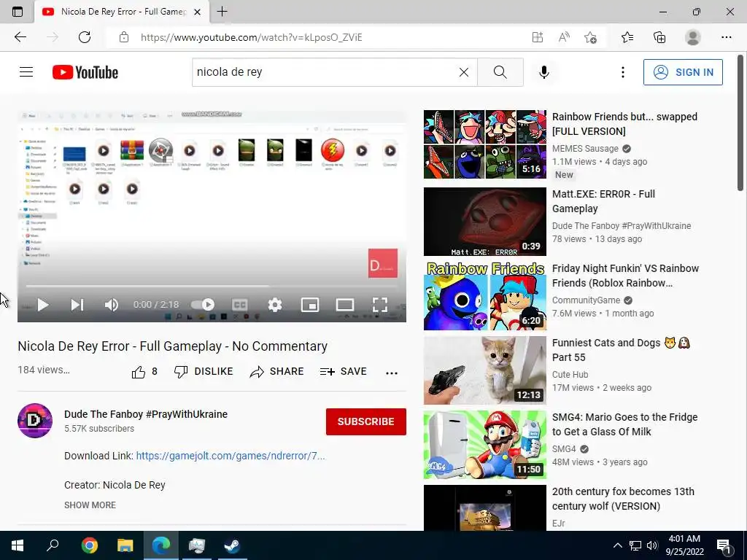This screenshot has width=747, height=560.
Task: Open player settings gear
Action: (x=275, y=305)
